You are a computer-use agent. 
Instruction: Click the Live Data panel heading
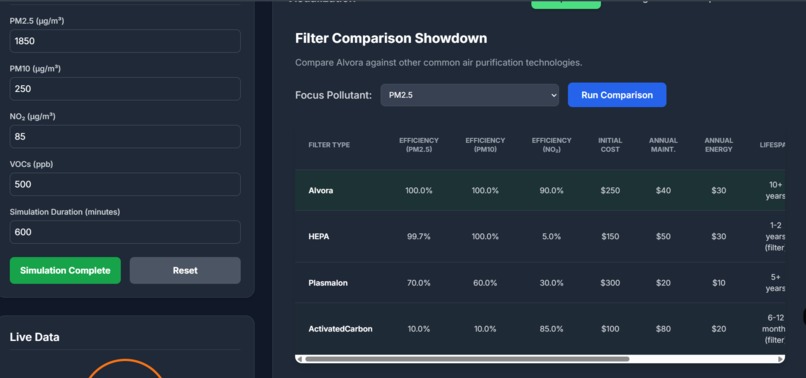point(34,337)
